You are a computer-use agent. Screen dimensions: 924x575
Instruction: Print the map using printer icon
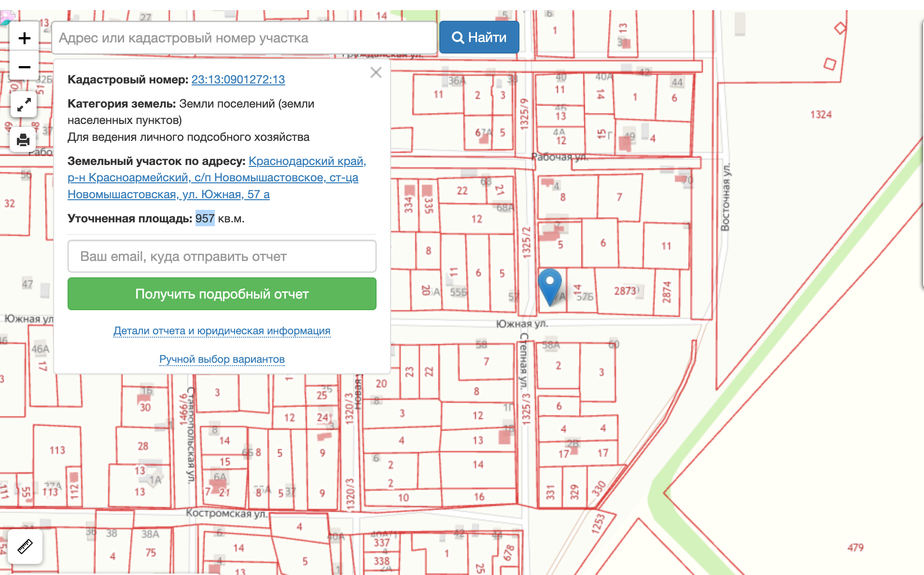pos(23,140)
